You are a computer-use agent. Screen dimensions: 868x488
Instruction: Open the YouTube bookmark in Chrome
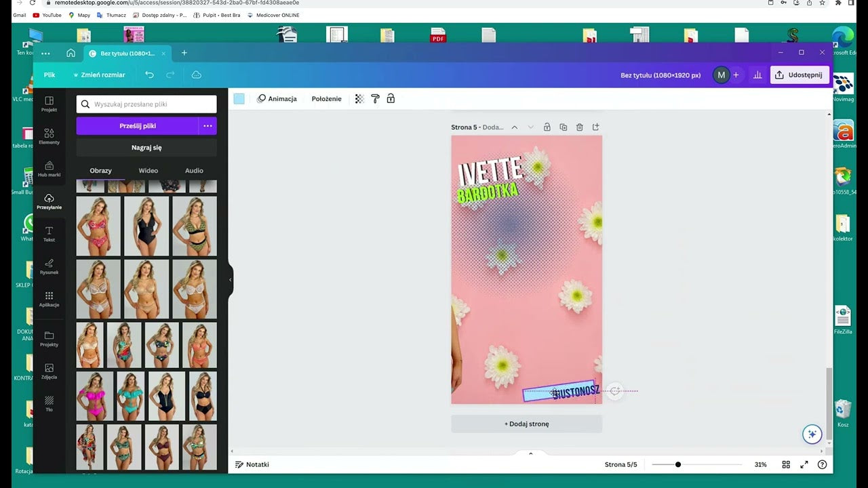(47, 15)
